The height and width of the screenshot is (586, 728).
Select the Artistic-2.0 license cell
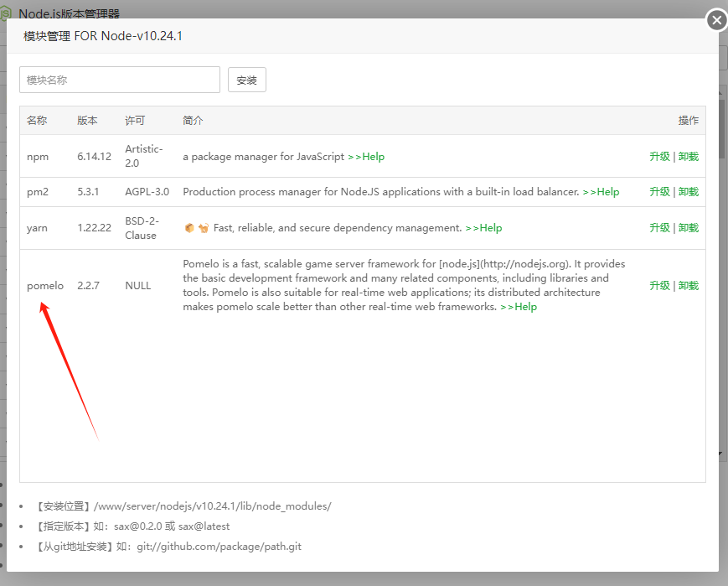pyautogui.click(x=144, y=156)
